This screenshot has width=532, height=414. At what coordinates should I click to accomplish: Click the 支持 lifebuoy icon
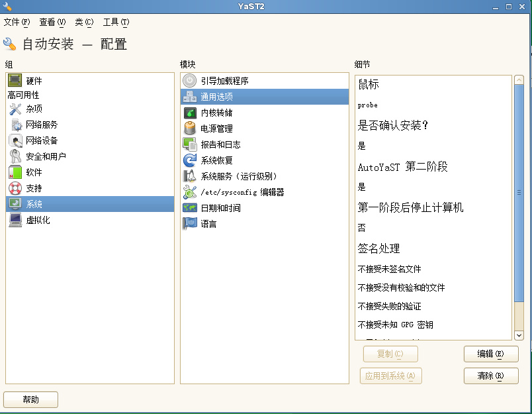tap(15, 188)
